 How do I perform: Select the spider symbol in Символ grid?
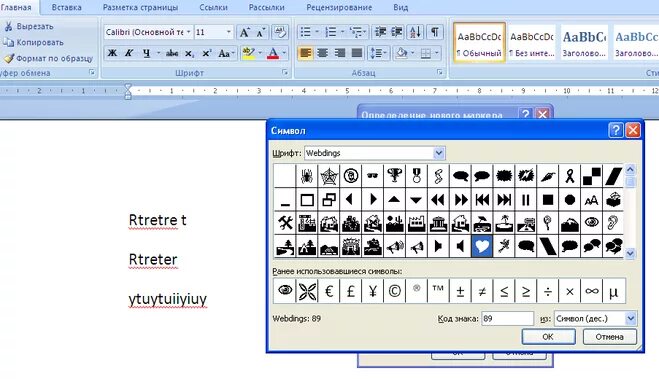click(x=307, y=176)
